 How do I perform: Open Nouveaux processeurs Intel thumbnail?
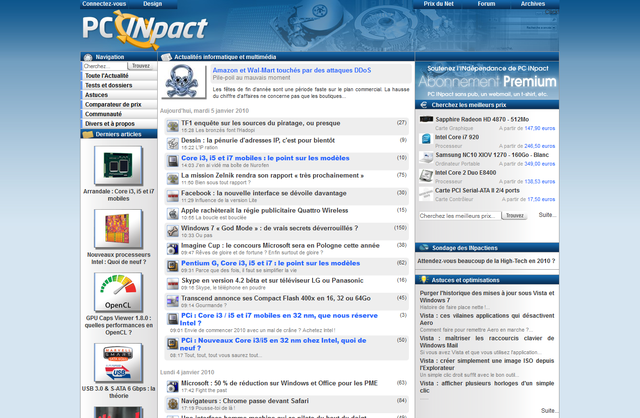118,229
